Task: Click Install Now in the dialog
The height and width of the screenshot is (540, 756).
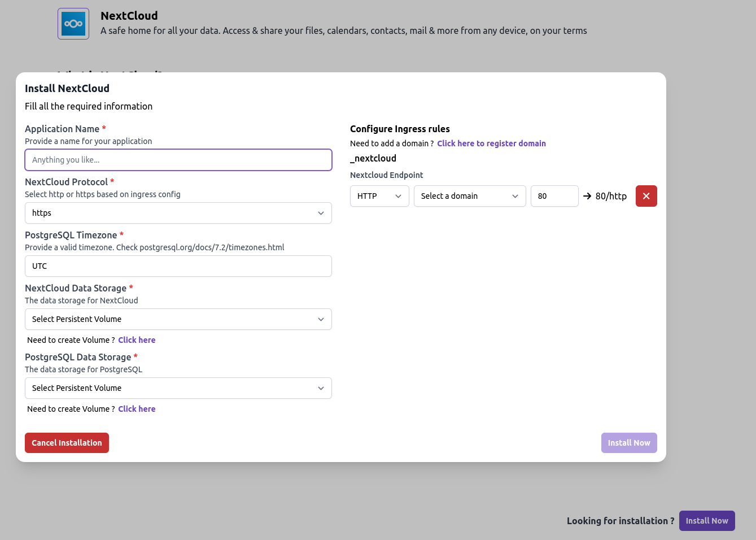Action: [629, 443]
